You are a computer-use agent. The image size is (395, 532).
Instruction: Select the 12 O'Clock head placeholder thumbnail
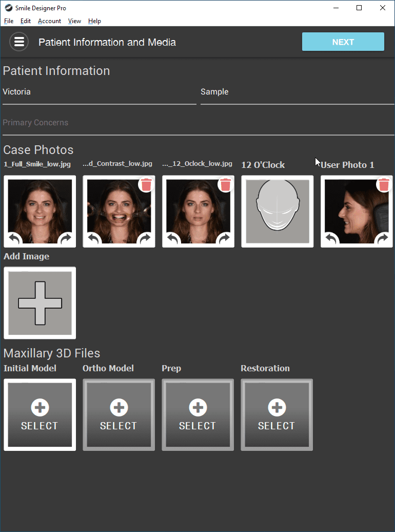pos(278,212)
